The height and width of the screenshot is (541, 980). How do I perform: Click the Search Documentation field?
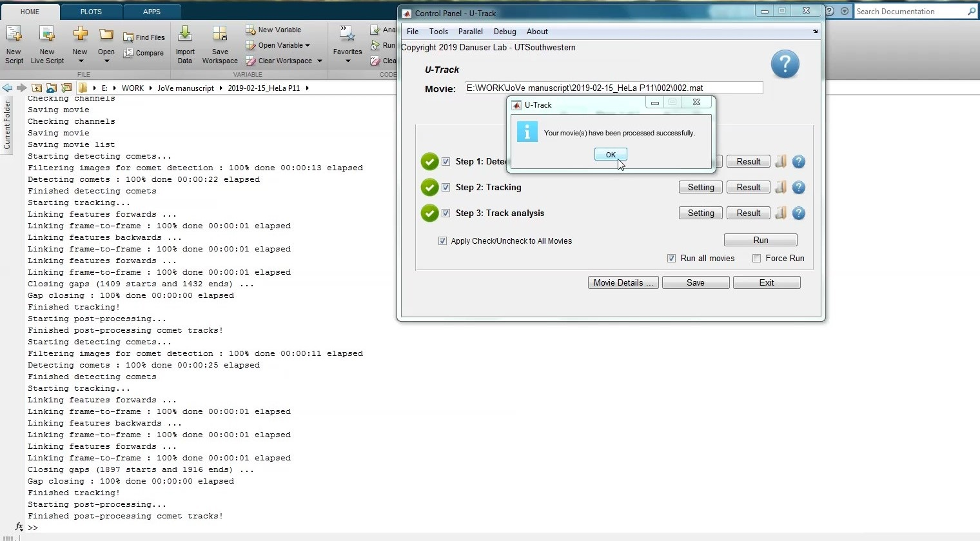(x=909, y=12)
